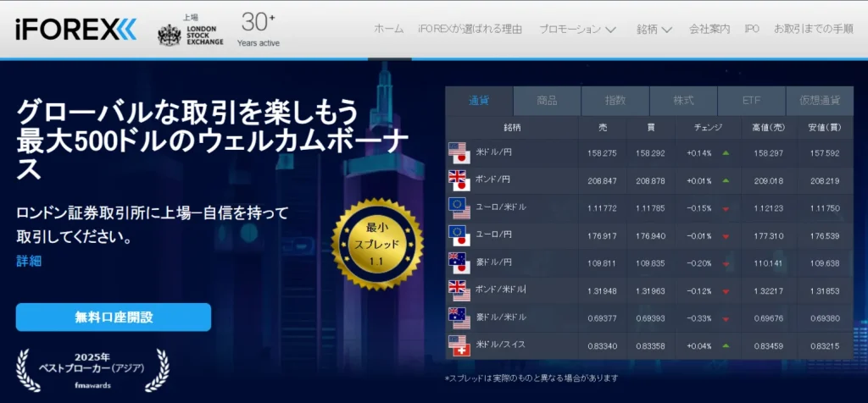Screen dimensions: 868x403
Task: Click buy price 1.11785
Action: point(650,209)
